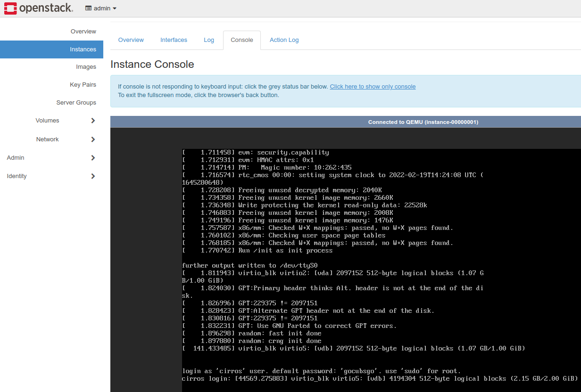581x392 pixels.
Task: Switch to the Interfaces tab
Action: 174,40
